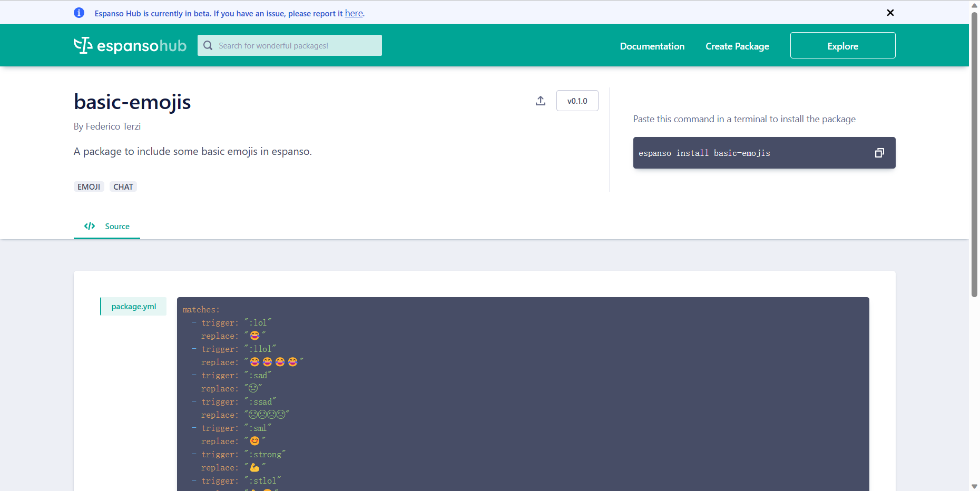
Task: Go to Create Package
Action: [737, 46]
